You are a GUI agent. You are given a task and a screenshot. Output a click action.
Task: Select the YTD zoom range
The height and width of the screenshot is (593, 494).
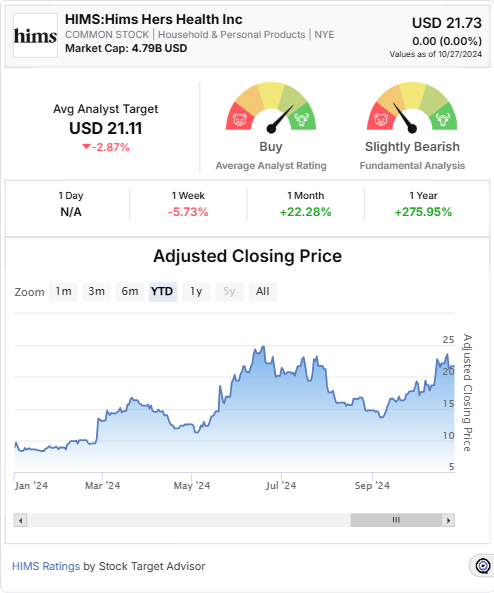click(x=163, y=292)
